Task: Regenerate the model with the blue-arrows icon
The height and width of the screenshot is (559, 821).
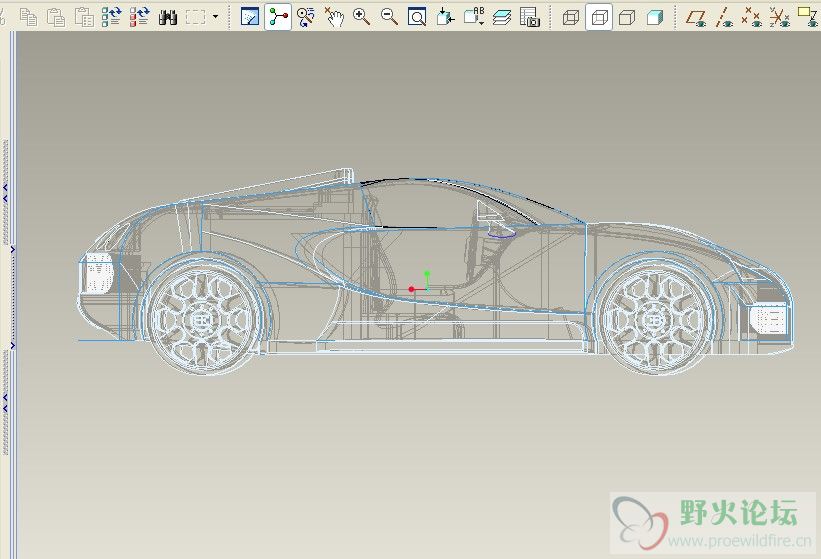Action: tap(112, 17)
